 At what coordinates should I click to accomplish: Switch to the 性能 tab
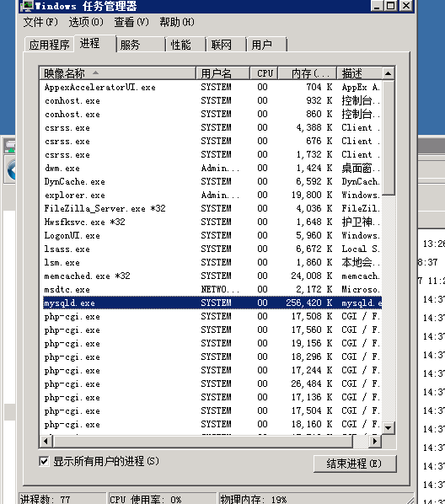pos(185,45)
